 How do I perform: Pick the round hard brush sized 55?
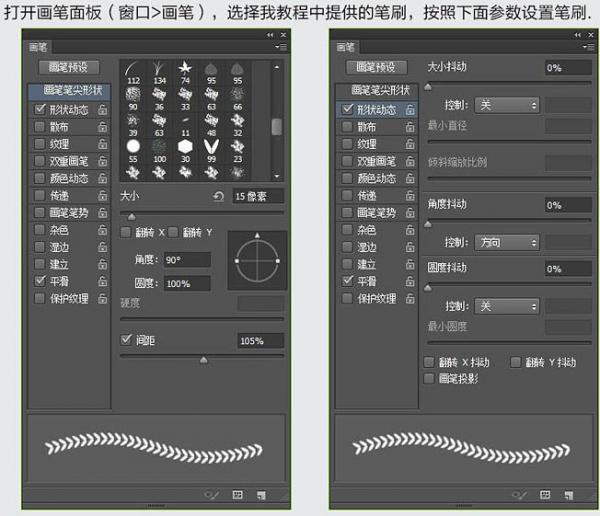[133, 151]
